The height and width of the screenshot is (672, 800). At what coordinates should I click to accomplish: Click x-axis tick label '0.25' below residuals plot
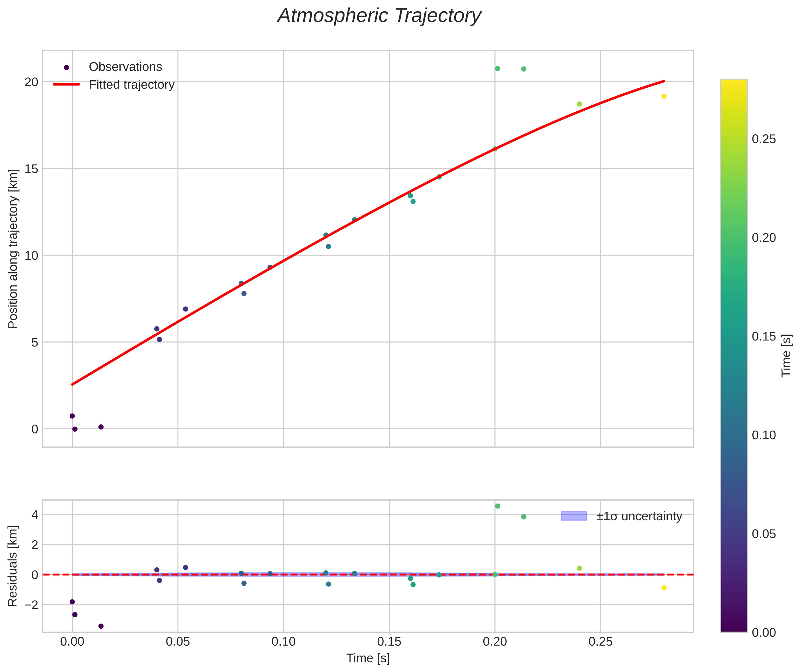[601, 642]
